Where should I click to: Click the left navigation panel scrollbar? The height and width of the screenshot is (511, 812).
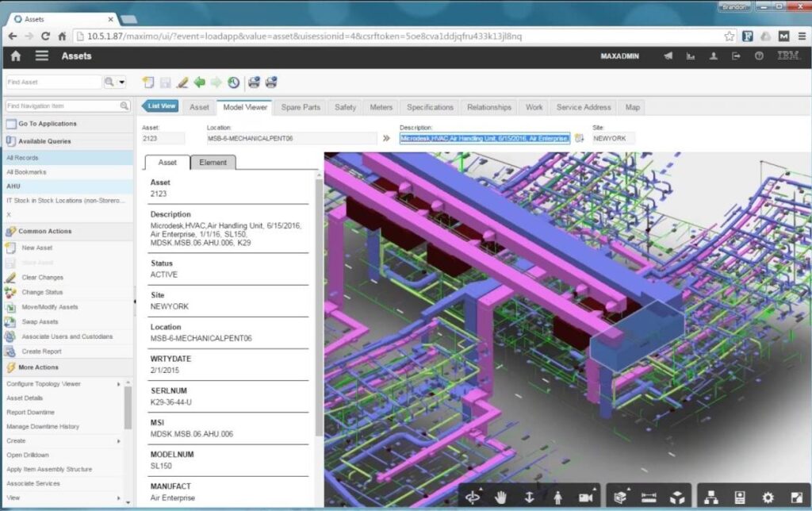pos(128,405)
